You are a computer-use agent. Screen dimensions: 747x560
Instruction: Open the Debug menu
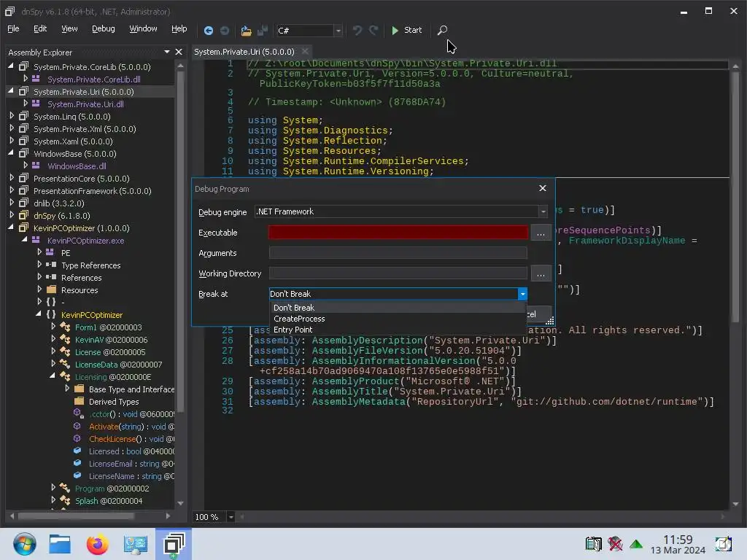tap(104, 28)
